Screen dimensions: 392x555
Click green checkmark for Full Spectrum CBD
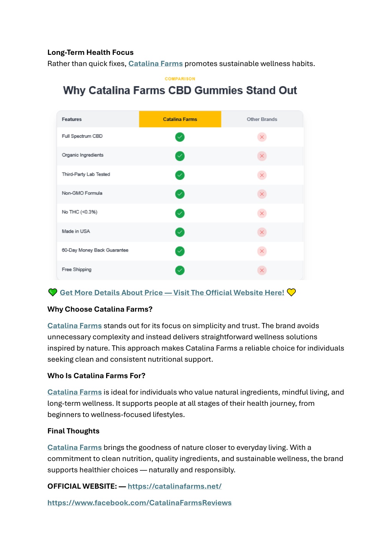click(x=180, y=137)
